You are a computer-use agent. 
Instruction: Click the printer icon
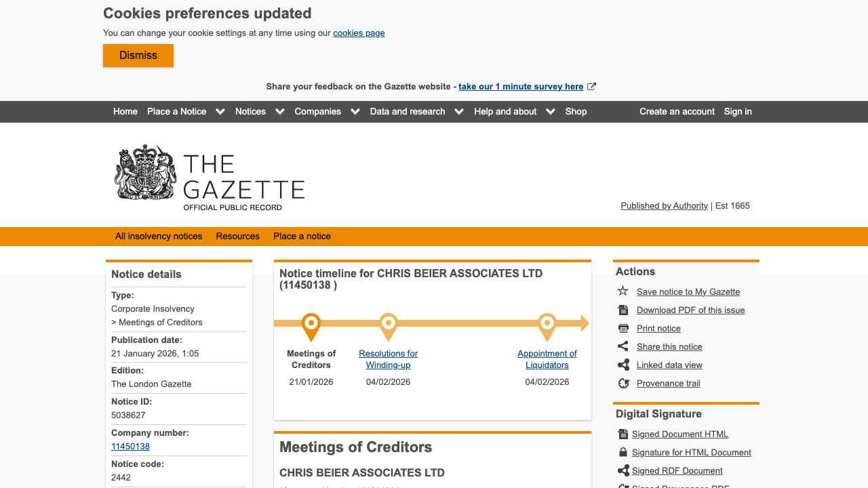(x=623, y=328)
